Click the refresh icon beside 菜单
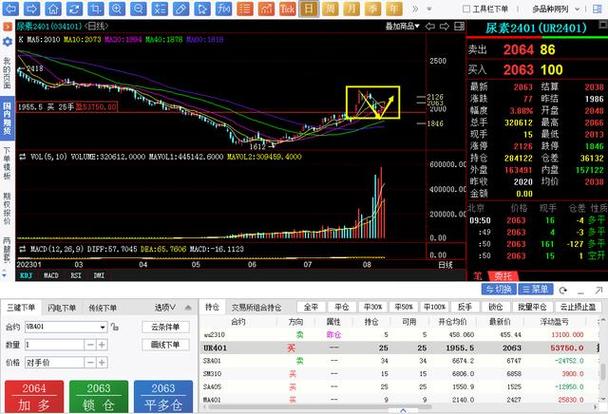This screenshot has height=414, width=608. pyautogui.click(x=563, y=290)
